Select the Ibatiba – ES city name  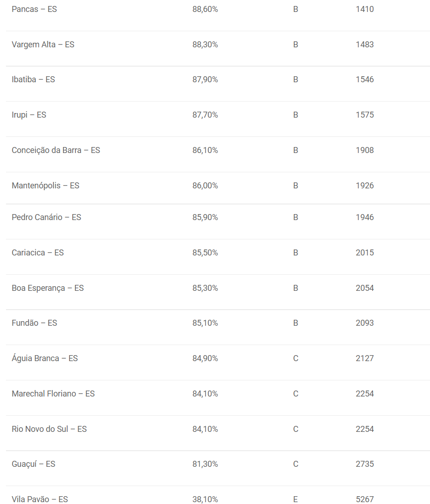point(33,79)
